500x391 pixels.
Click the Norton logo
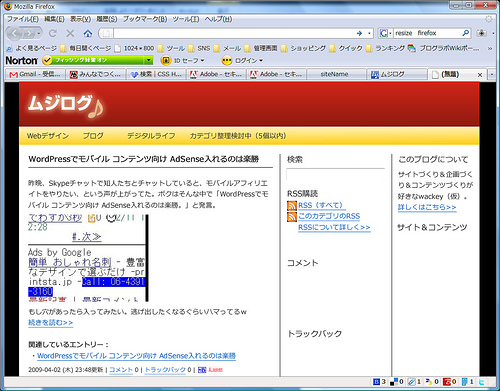tap(21, 61)
